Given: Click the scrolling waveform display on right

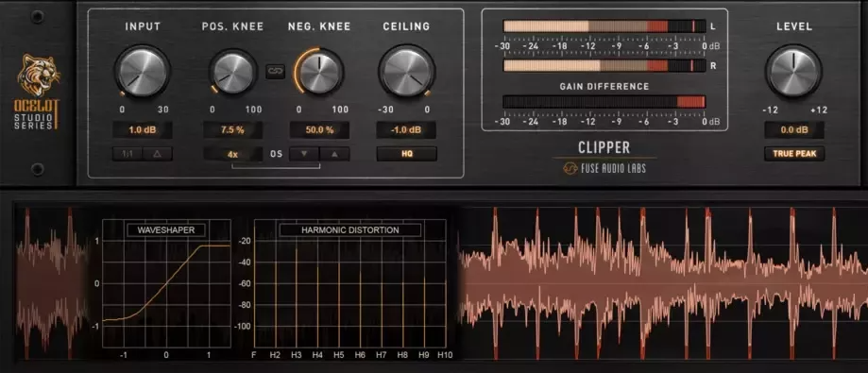Looking at the screenshot, I should click(x=663, y=283).
